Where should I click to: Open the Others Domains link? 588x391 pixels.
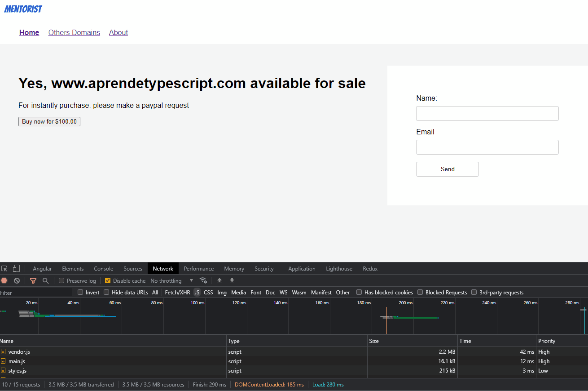point(74,32)
